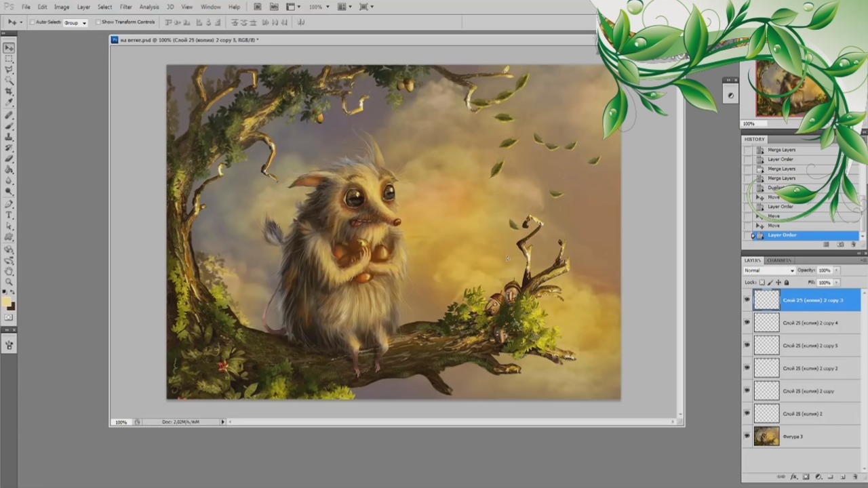Viewport: 868px width, 488px height.
Task: Open the Arrange Documents dropdown
Action: (344, 7)
